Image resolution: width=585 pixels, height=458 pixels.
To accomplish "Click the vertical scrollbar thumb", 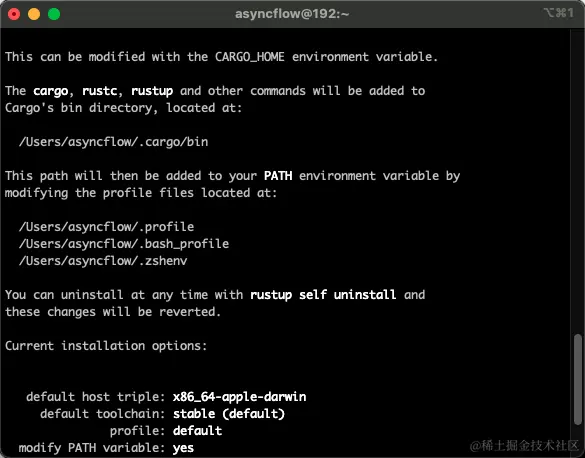I will click(578, 379).
